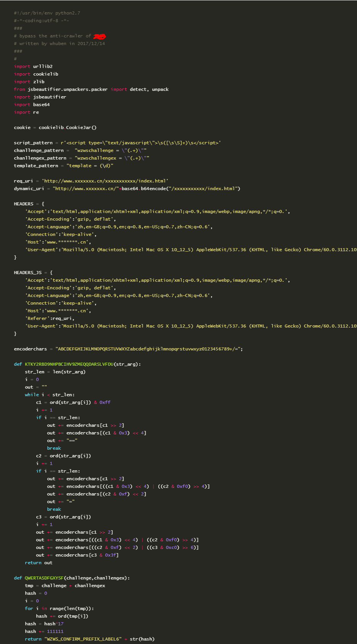Click the 'return out' line
The image size is (357, 644).
[39, 563]
